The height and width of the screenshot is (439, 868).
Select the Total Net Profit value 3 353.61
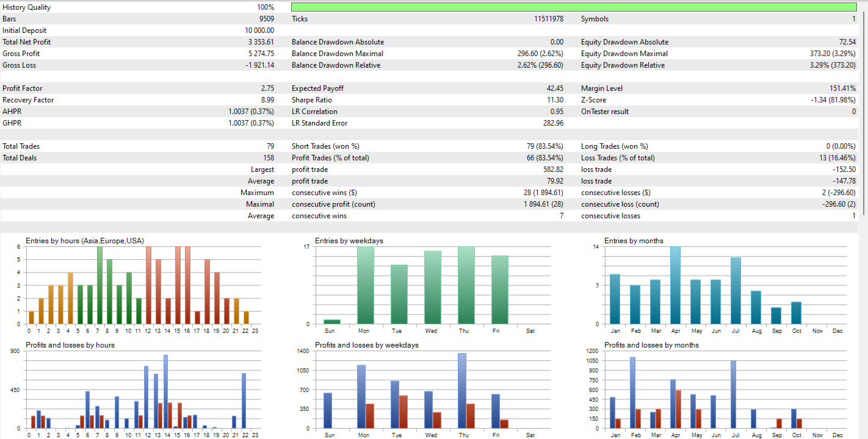(261, 42)
